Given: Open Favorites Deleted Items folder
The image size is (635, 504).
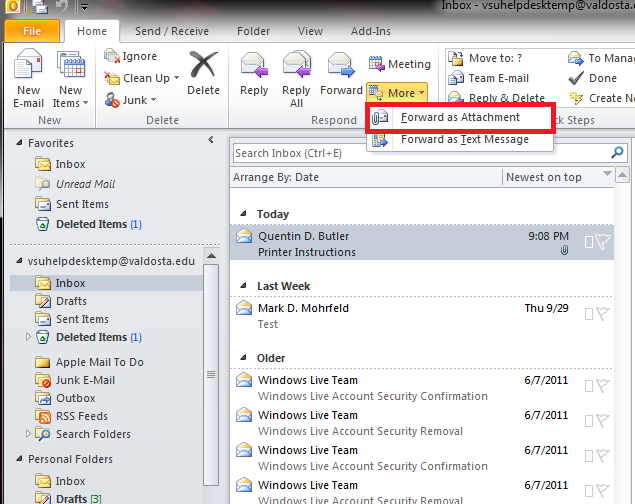Looking at the screenshot, I should coord(88,224).
